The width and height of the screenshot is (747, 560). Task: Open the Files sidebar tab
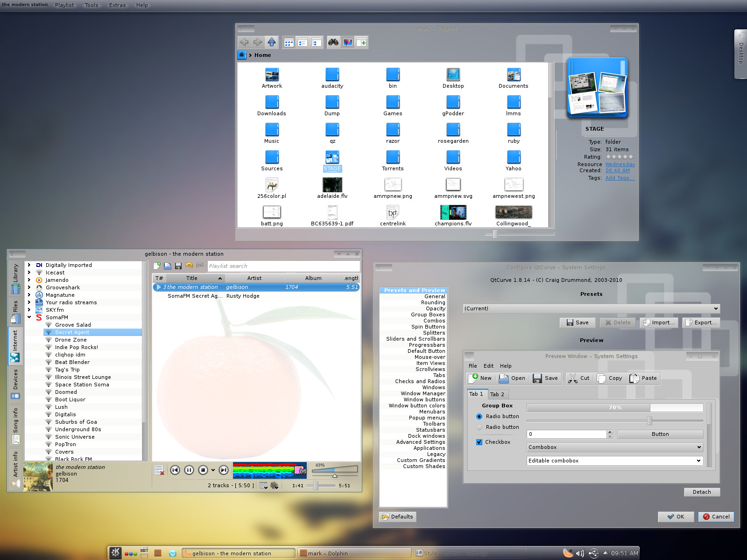coord(15,312)
